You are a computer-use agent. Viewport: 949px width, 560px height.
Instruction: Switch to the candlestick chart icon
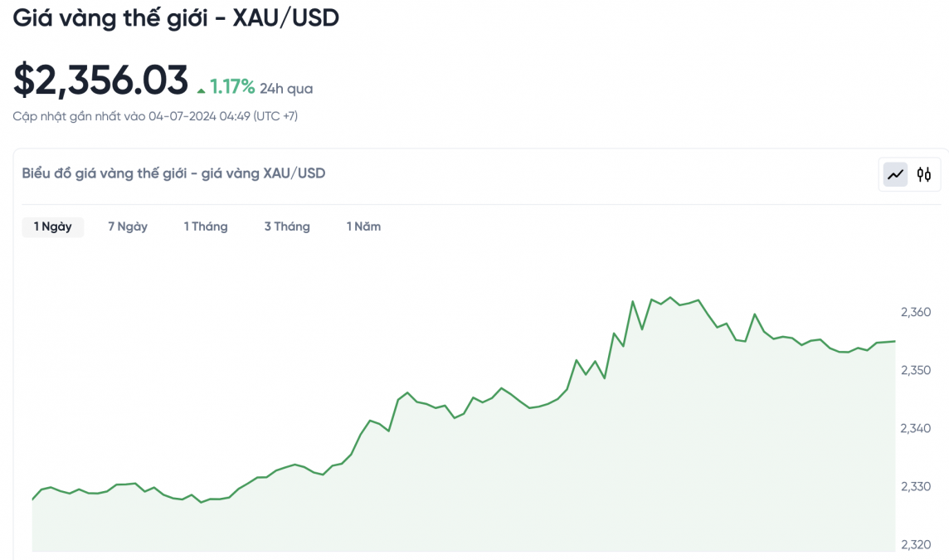coord(924,174)
